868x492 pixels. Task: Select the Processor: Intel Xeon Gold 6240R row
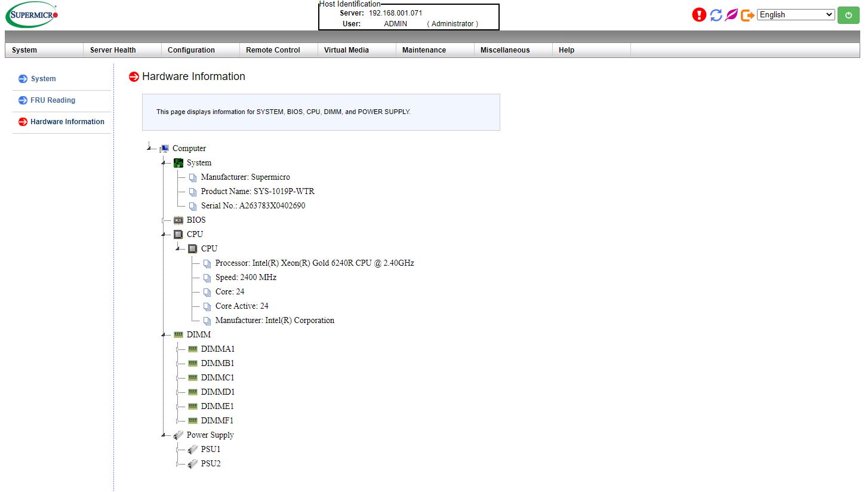click(315, 263)
